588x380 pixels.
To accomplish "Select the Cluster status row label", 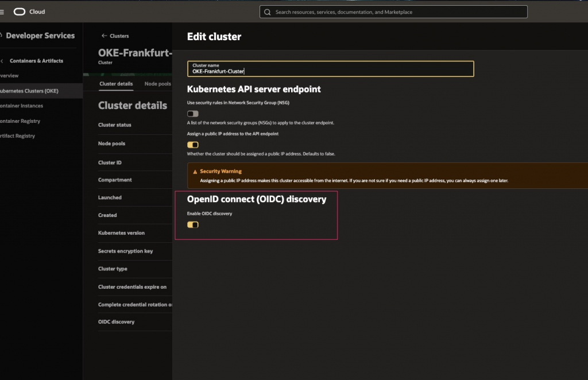I will 115,125.
